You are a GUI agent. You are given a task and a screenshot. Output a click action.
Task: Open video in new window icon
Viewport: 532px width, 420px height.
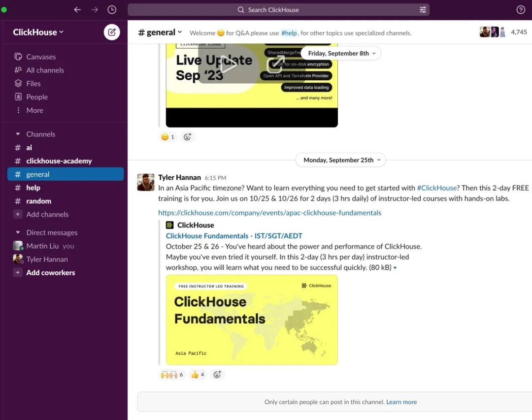click(276, 65)
